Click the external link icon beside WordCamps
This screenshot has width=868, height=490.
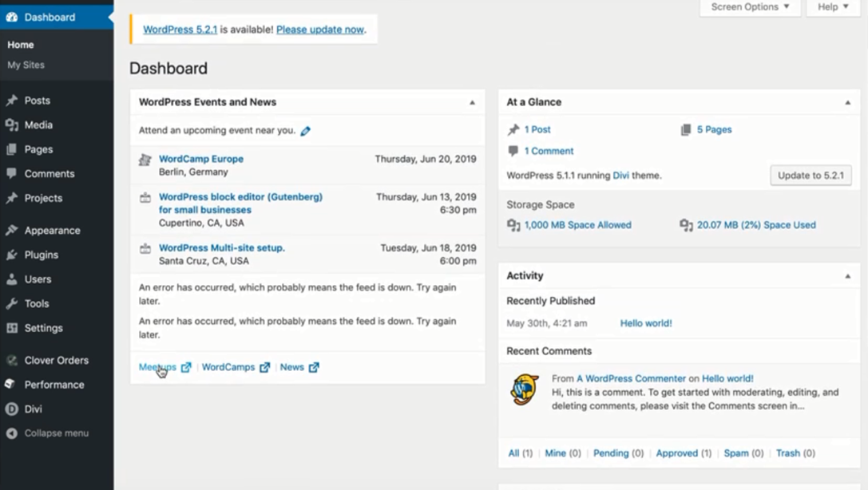(x=264, y=367)
